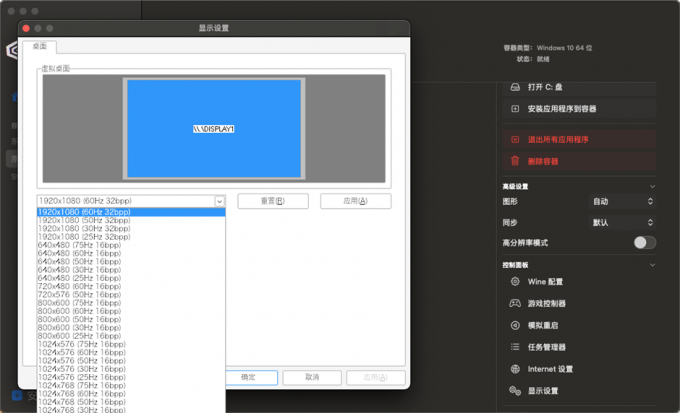The height and width of the screenshot is (413, 680).
Task: Click 删除容器 button
Action: [x=579, y=161]
